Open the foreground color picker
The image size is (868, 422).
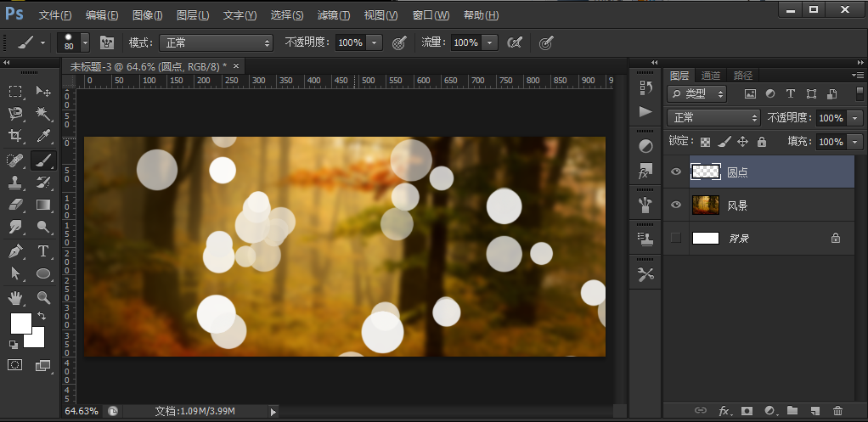(21, 323)
